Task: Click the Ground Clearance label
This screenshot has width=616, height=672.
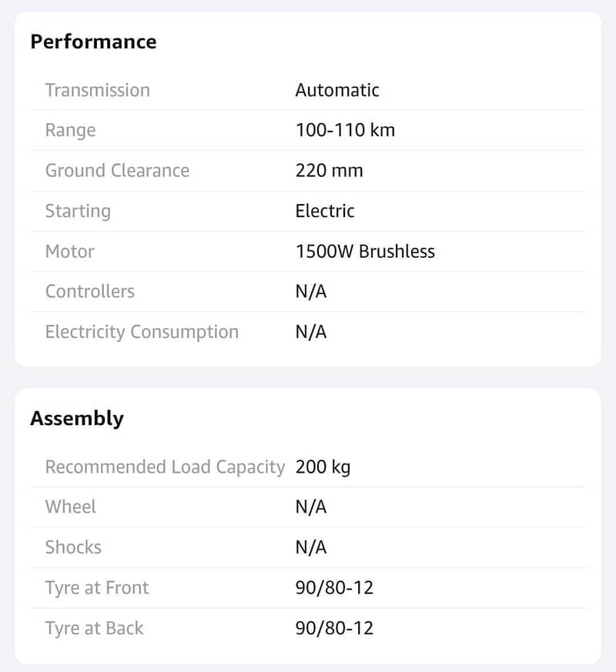Action: tap(118, 171)
